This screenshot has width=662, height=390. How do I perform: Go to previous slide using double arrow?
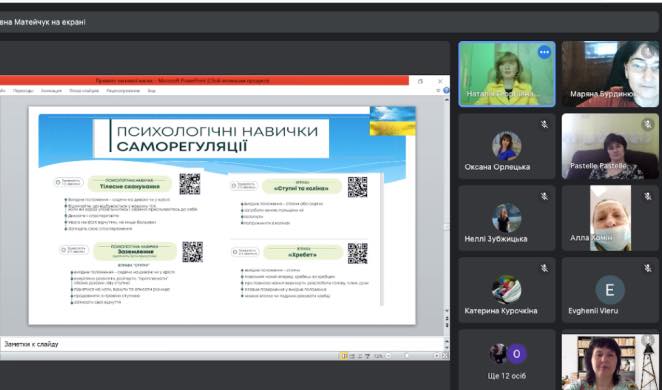(447, 318)
